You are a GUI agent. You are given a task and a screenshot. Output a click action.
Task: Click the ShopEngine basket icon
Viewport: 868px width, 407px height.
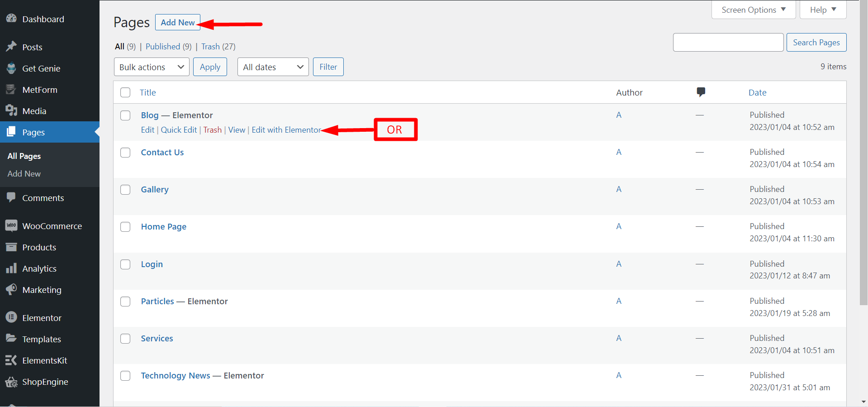11,382
